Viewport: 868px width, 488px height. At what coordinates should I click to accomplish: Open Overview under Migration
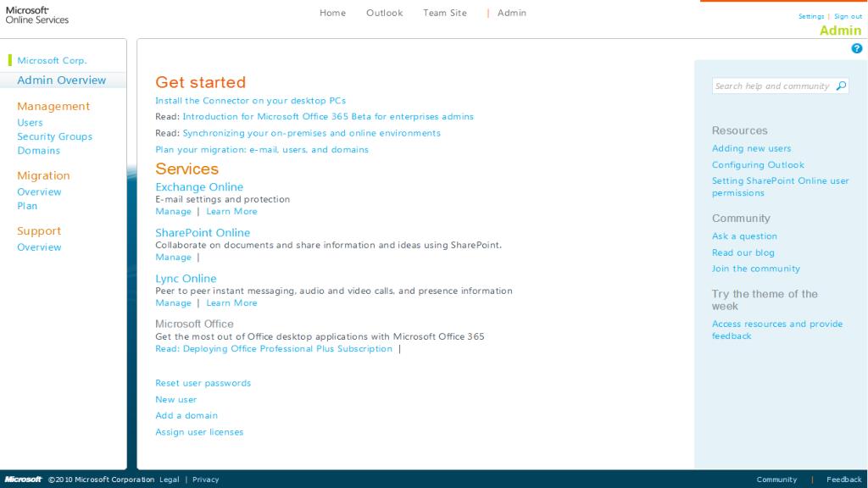(39, 192)
